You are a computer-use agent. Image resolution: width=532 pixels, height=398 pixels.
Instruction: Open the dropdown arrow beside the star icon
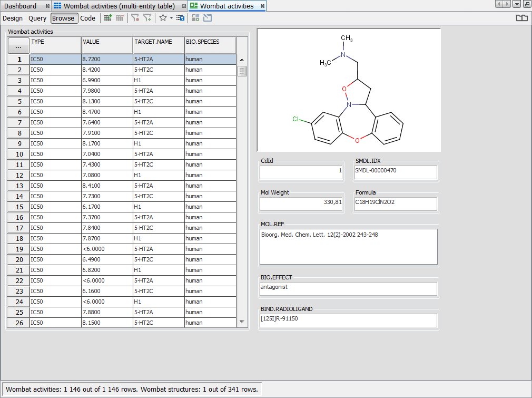tap(171, 18)
